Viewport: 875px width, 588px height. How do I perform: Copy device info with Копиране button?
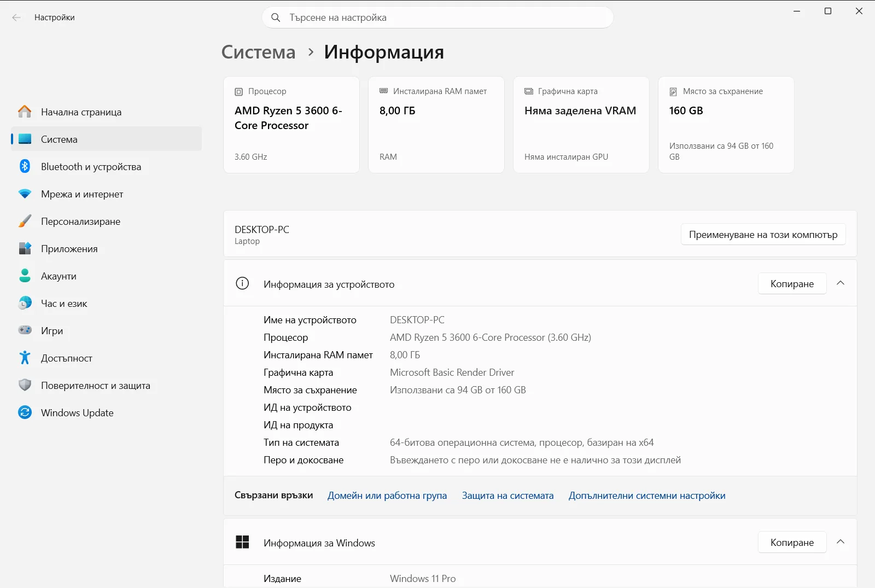[792, 283]
